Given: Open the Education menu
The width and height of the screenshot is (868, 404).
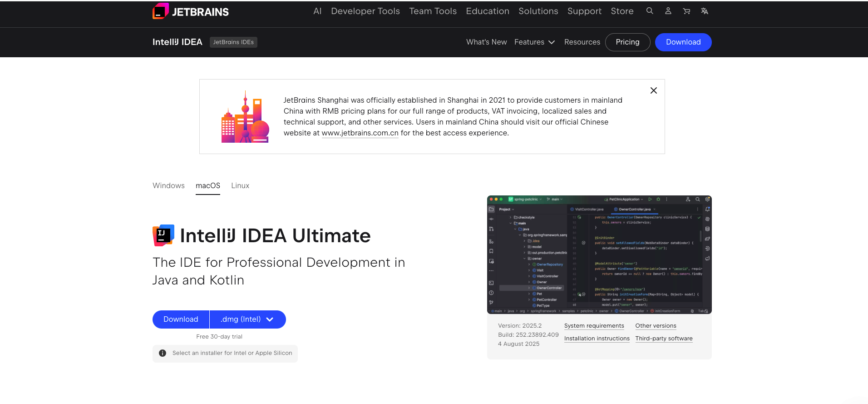Looking at the screenshot, I should click(x=488, y=11).
